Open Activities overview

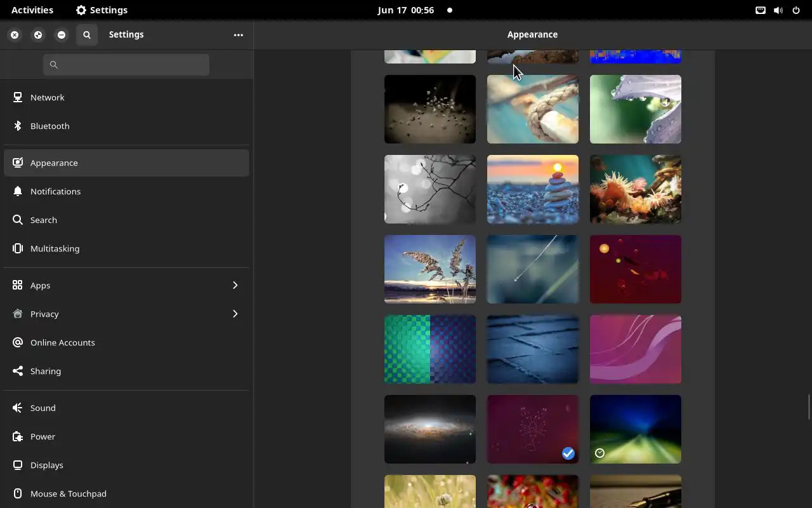pos(32,10)
